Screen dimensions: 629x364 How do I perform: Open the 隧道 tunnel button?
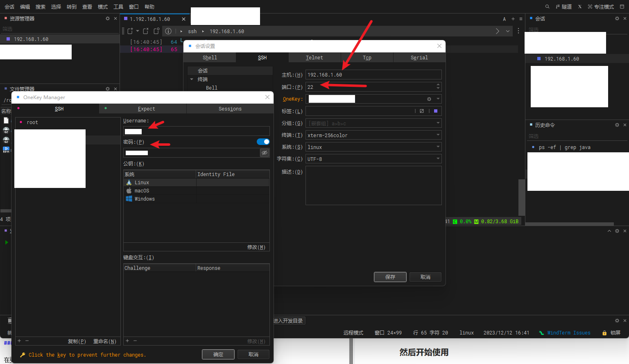pos(563,7)
